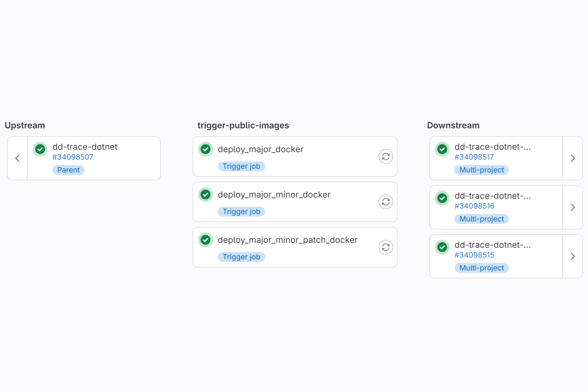Click the Parent badge on upstream pipeline
The image size is (588, 392).
point(68,170)
